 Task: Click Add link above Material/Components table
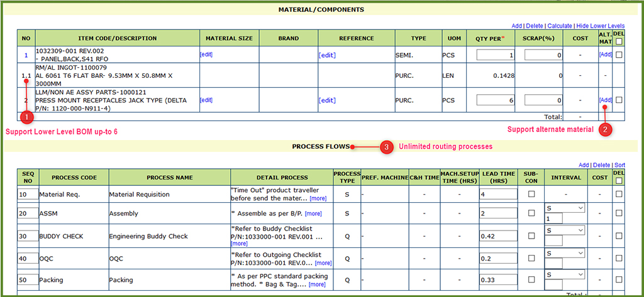(x=517, y=26)
